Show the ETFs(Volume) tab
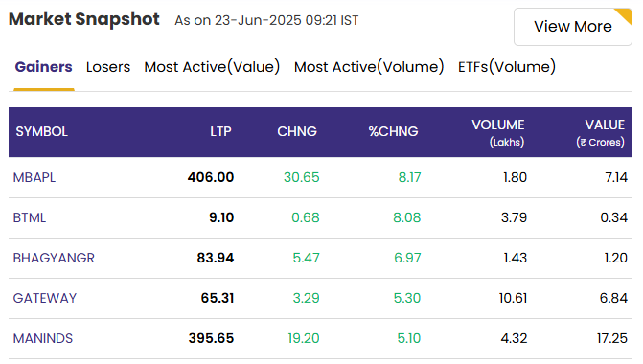643x364 pixels. coord(507,67)
